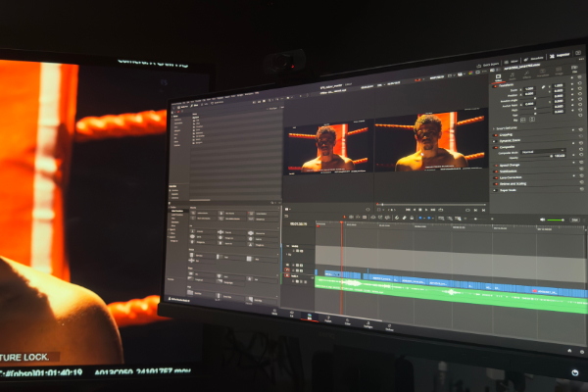Toggle the Stabilization section switch

tap(496, 171)
